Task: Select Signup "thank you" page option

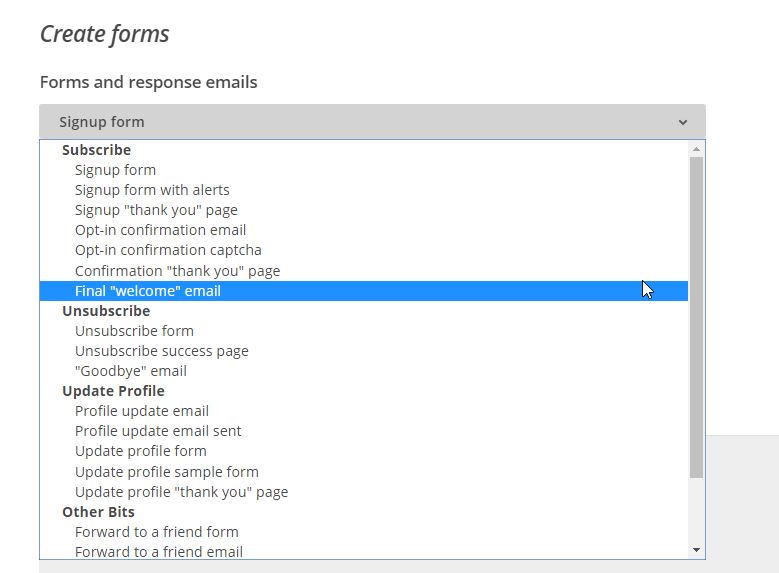Action: point(156,210)
